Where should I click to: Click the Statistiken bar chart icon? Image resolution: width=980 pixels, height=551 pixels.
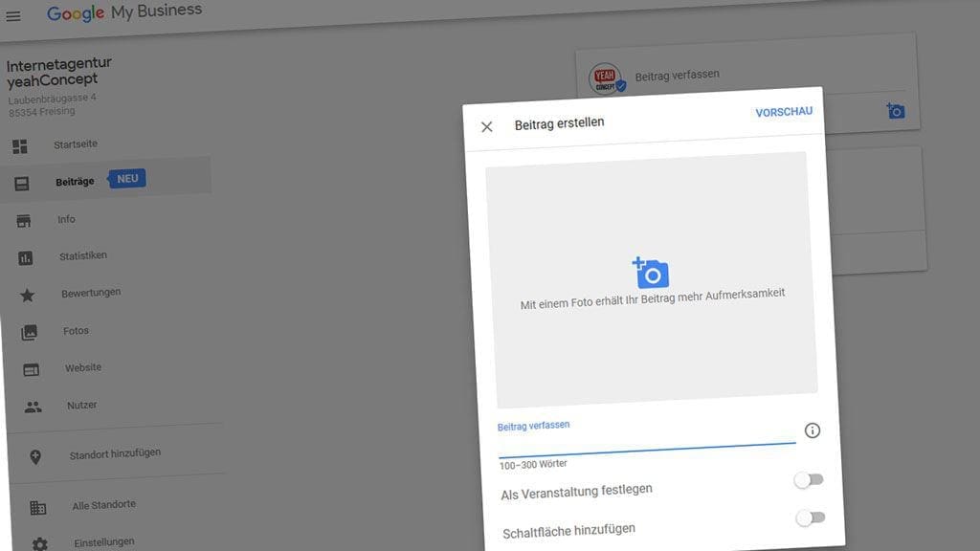tap(26, 258)
